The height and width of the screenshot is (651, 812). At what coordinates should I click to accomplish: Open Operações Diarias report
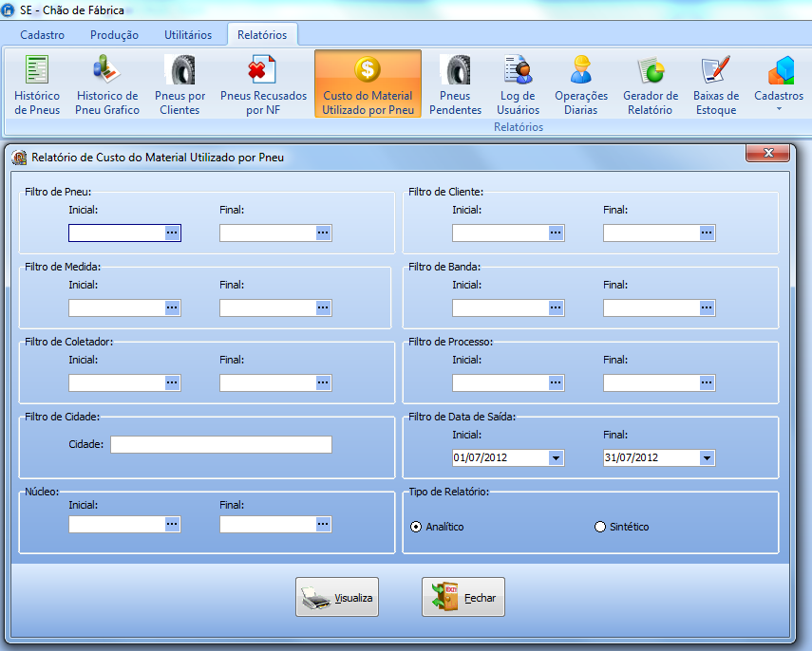(x=581, y=84)
